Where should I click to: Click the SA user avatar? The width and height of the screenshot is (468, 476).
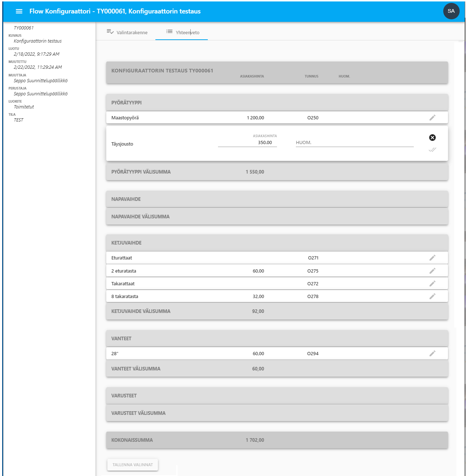tap(451, 11)
